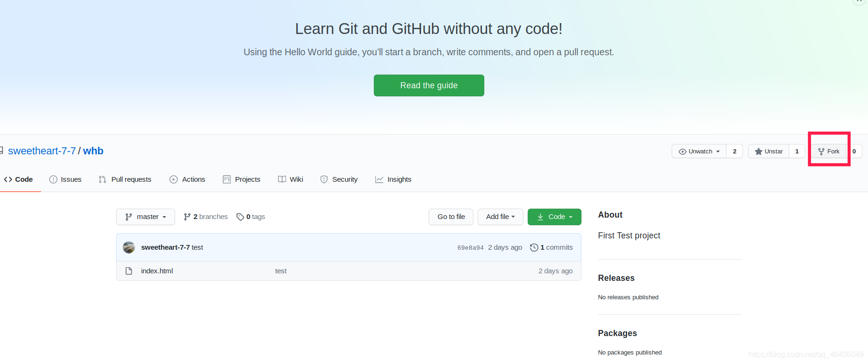868x363 pixels.
Task: Go to the Pull requests tab
Action: (125, 179)
